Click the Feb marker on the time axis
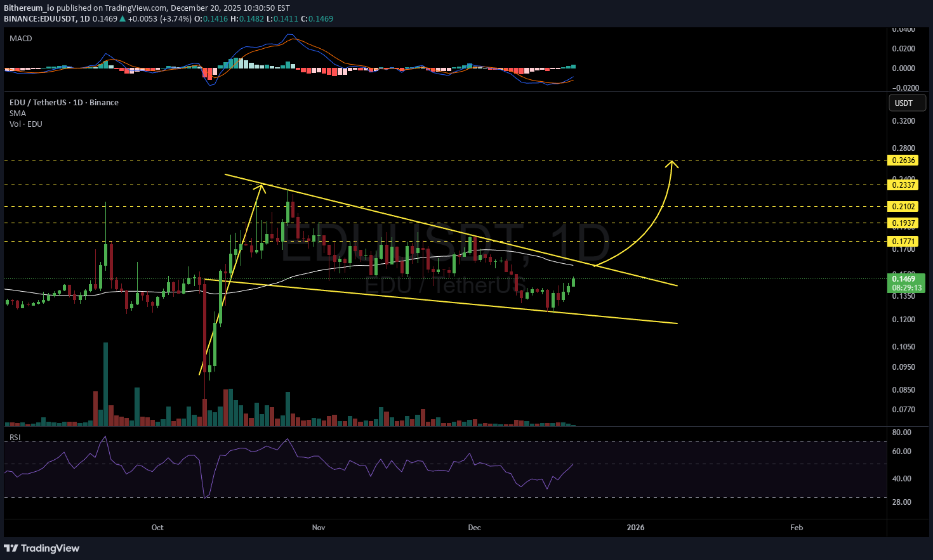This screenshot has width=933, height=560. pyautogui.click(x=796, y=528)
